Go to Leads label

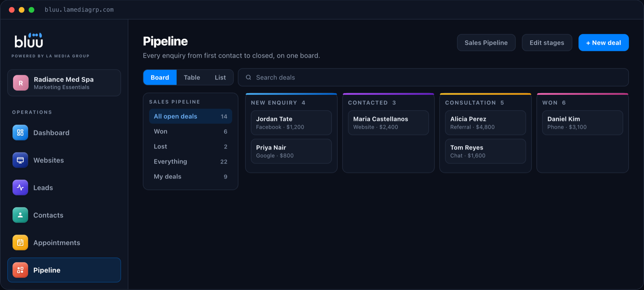(x=43, y=188)
